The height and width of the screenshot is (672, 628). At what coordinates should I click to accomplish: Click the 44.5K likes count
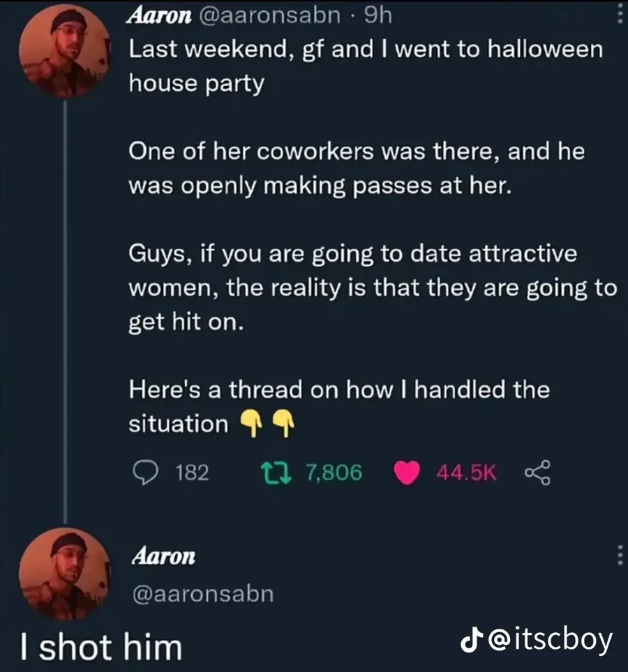coord(467,472)
